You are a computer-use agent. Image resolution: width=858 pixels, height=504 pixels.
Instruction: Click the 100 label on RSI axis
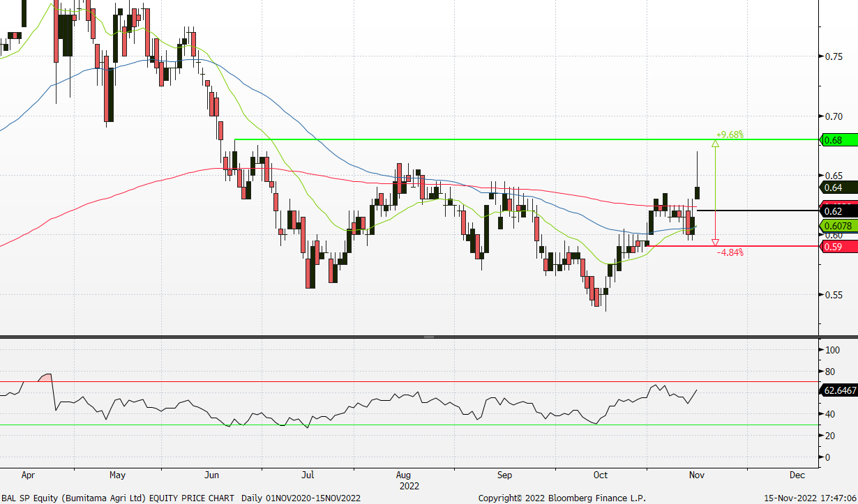831,351
